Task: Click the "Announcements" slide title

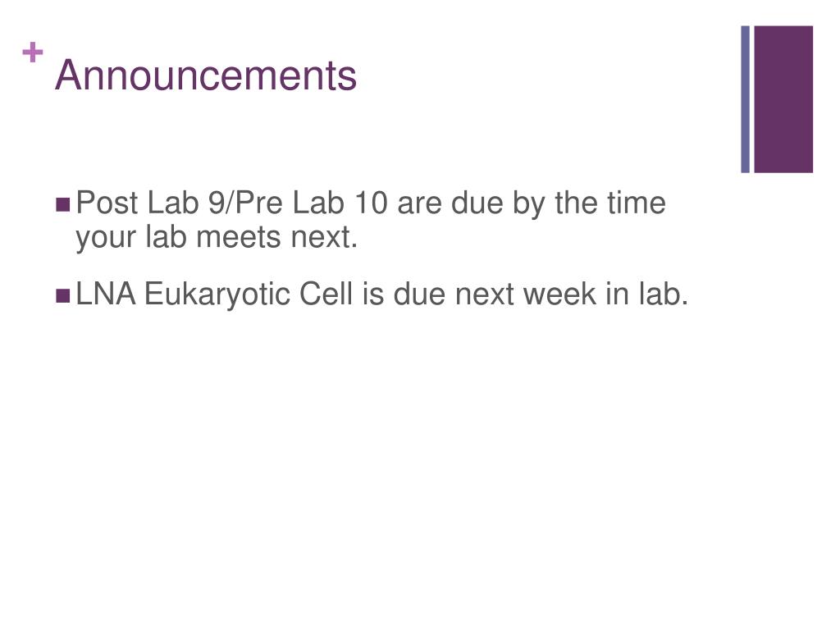Action: point(206,75)
